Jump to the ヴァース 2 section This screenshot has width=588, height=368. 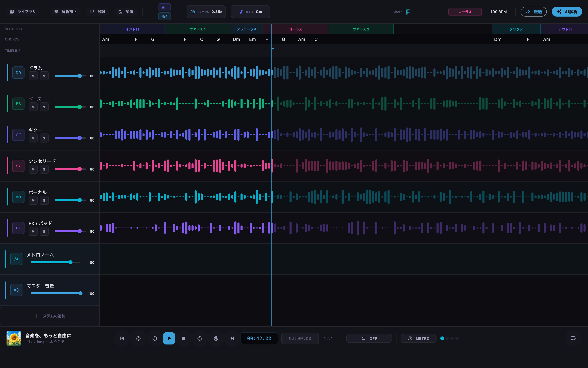point(361,29)
